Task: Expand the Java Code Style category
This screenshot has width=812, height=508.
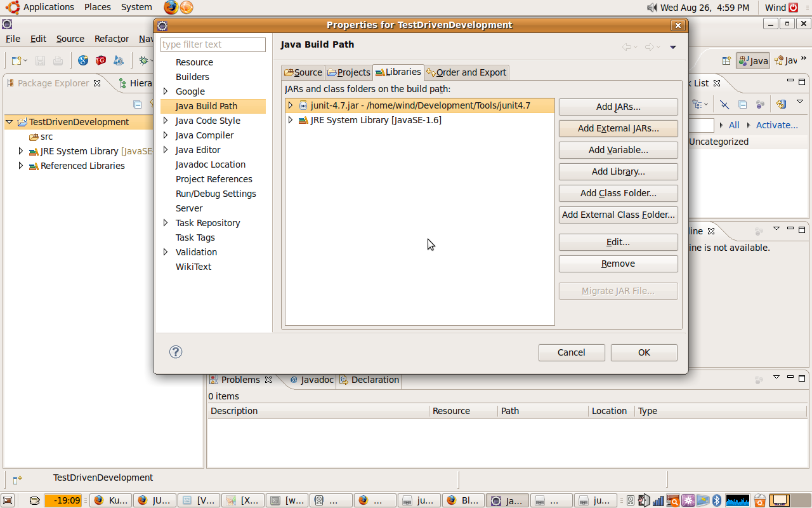Action: [166, 121]
